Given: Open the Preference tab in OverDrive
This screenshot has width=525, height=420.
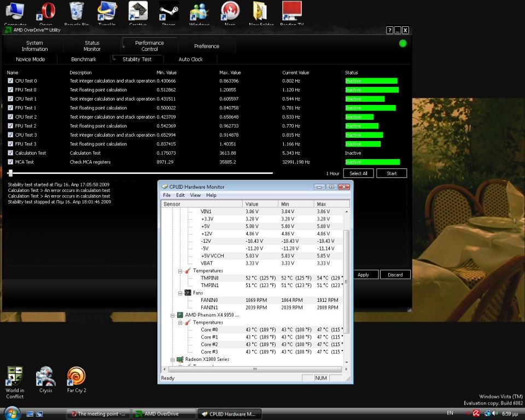Looking at the screenshot, I should 207,46.
